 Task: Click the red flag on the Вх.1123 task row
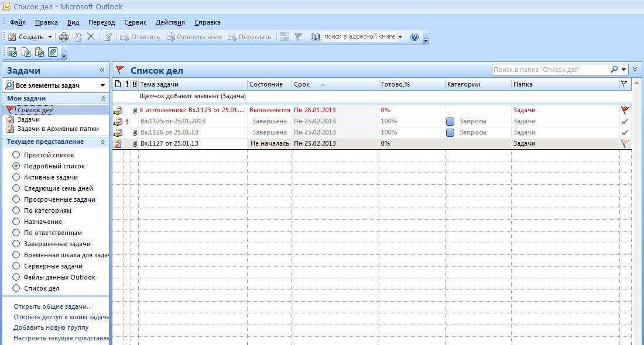[625, 110]
